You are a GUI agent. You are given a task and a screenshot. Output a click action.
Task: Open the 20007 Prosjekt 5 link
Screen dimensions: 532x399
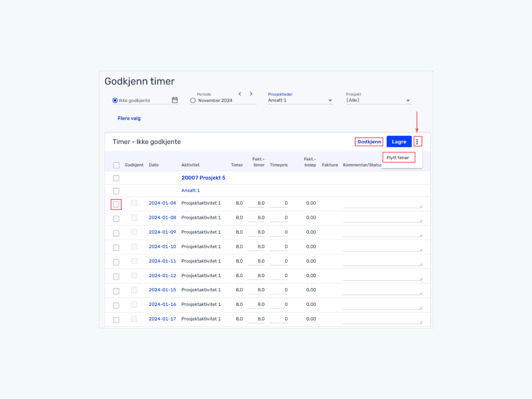(x=203, y=178)
